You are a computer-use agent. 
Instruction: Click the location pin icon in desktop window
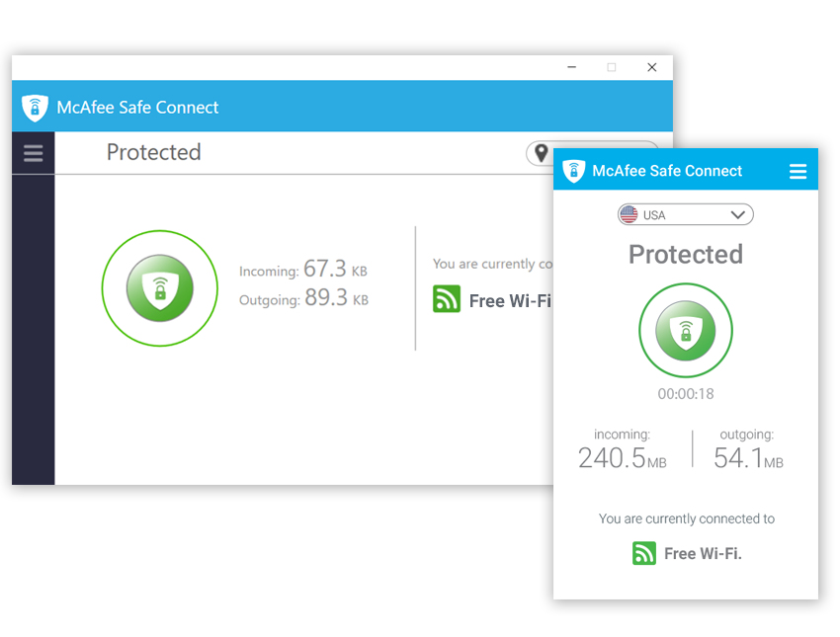(541, 153)
